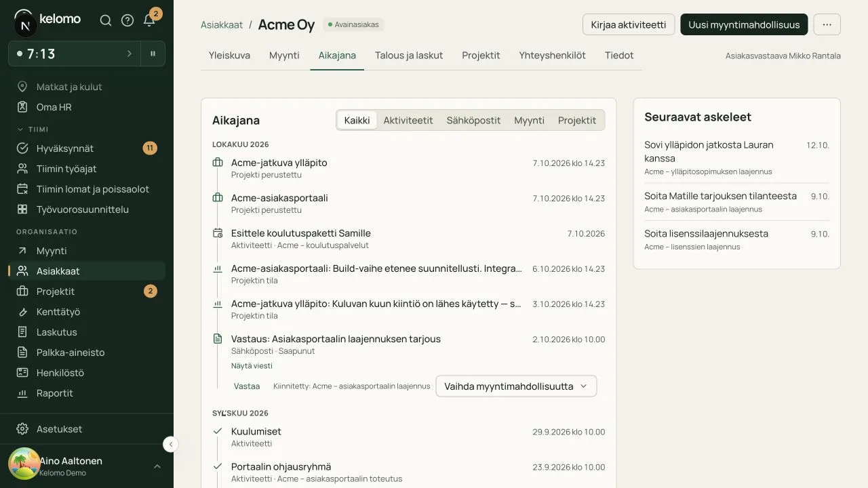The height and width of the screenshot is (488, 868).
Task: Open Tiimin lomat ja poissaolot
Action: pyautogui.click(x=87, y=189)
